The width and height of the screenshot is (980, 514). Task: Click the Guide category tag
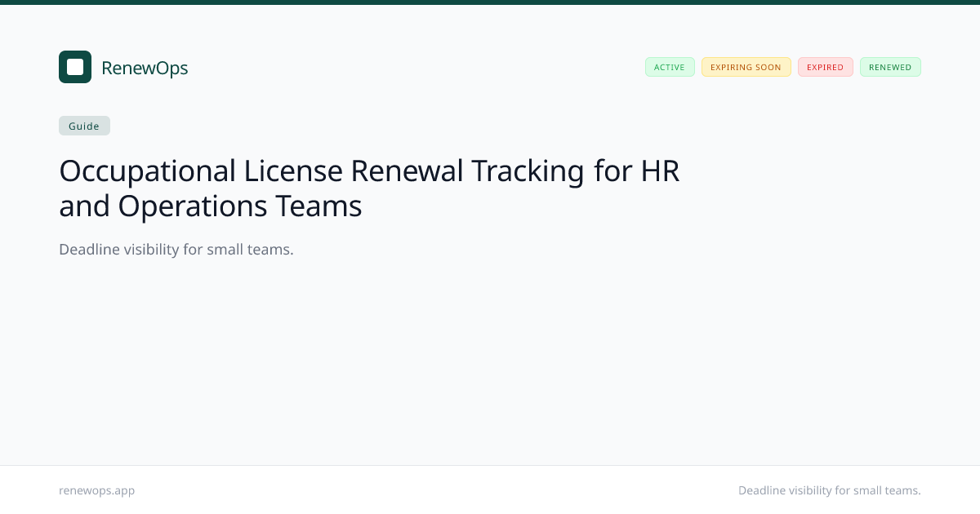84,126
